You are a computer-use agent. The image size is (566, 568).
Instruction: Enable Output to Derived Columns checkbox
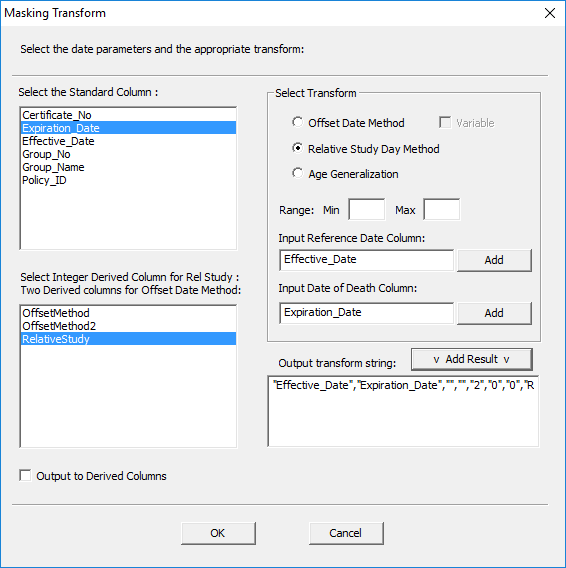coord(25,476)
